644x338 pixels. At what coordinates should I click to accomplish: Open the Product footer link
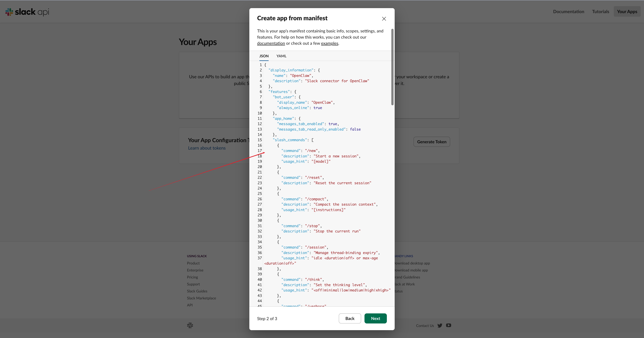tap(193, 263)
